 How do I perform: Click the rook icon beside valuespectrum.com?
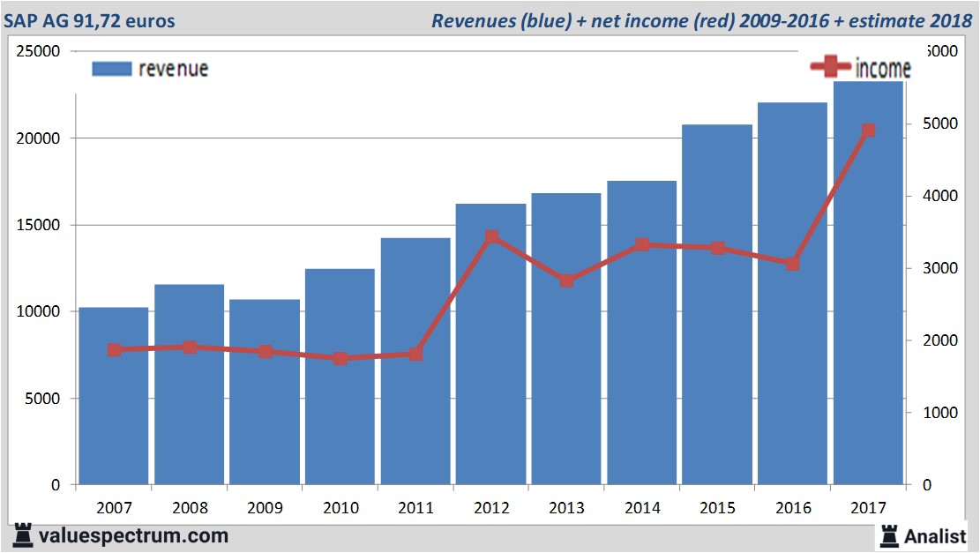pyautogui.click(x=23, y=535)
